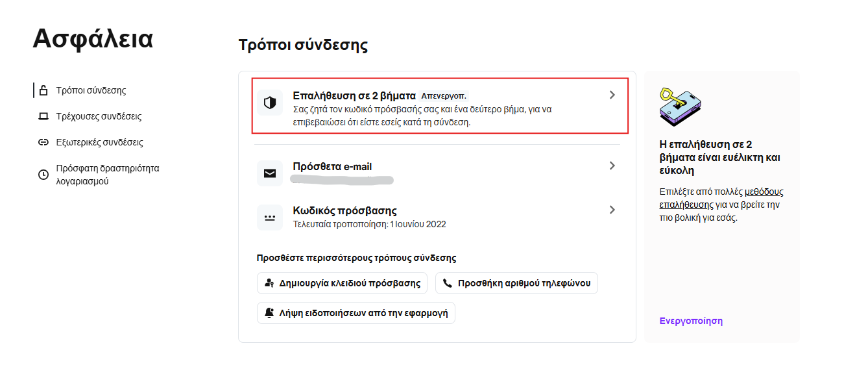Open Πρόσθετα e-mail chevron arrow
Image resolution: width=868 pixels, height=385 pixels.
coord(612,166)
